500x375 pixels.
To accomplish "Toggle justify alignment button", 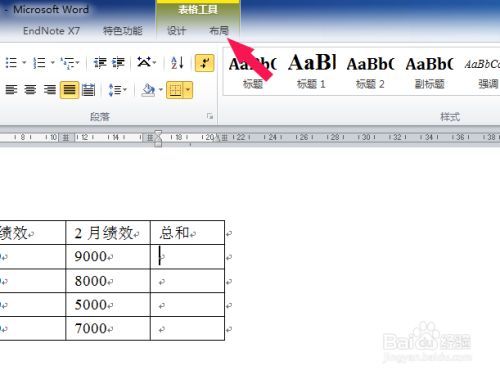I will [69, 90].
